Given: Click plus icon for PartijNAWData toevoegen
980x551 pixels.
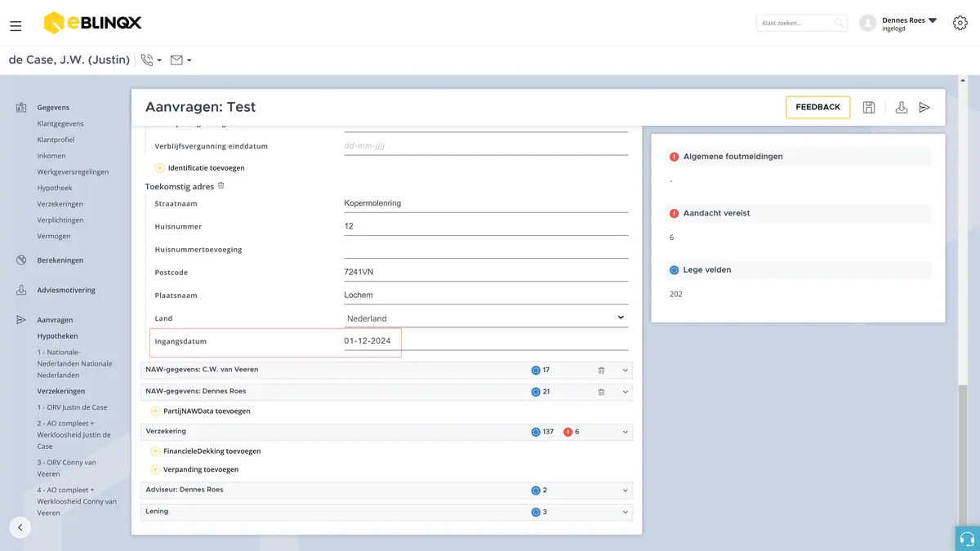Looking at the screenshot, I should click(x=155, y=411).
